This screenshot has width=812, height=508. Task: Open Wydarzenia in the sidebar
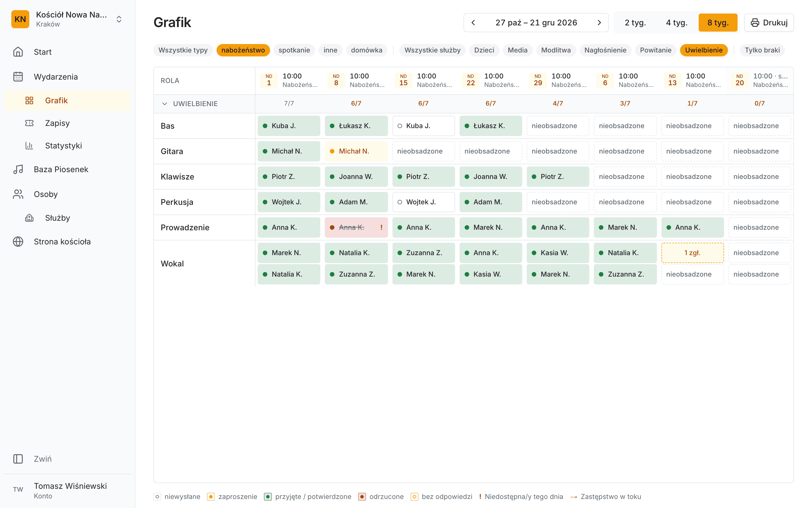(67, 76)
